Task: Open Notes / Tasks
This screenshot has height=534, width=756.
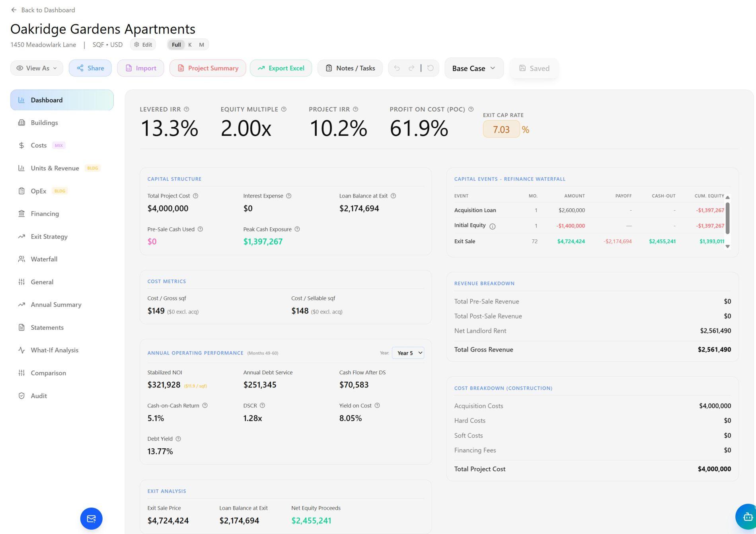Action: tap(350, 68)
